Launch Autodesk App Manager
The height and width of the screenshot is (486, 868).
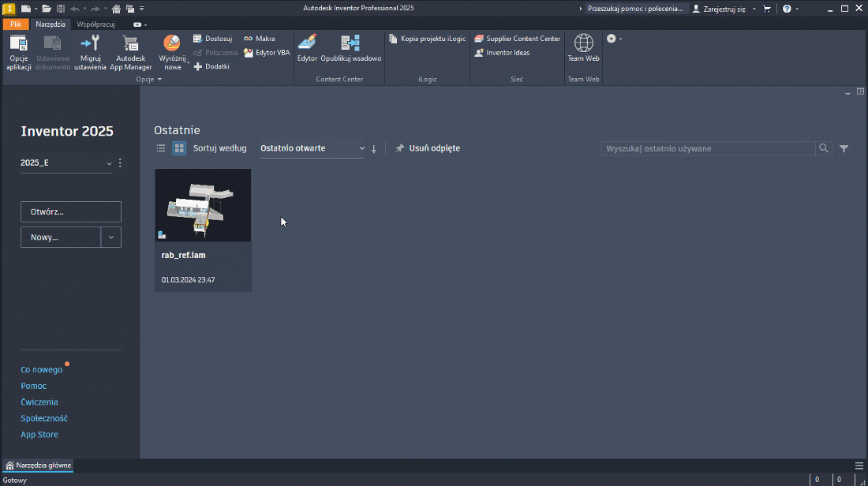(131, 52)
